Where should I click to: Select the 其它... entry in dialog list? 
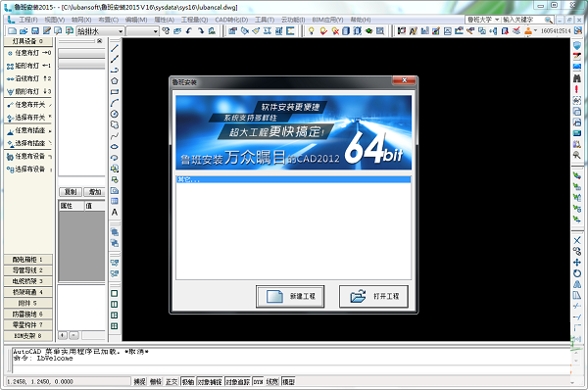point(293,179)
